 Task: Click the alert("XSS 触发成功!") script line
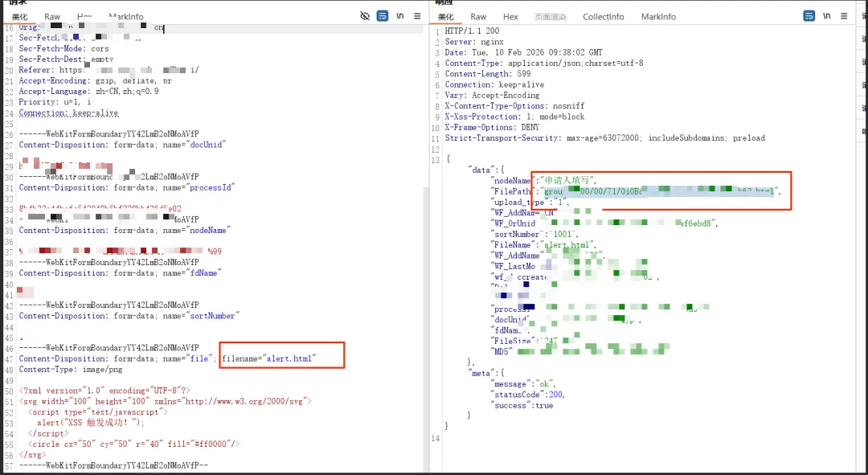click(90, 423)
